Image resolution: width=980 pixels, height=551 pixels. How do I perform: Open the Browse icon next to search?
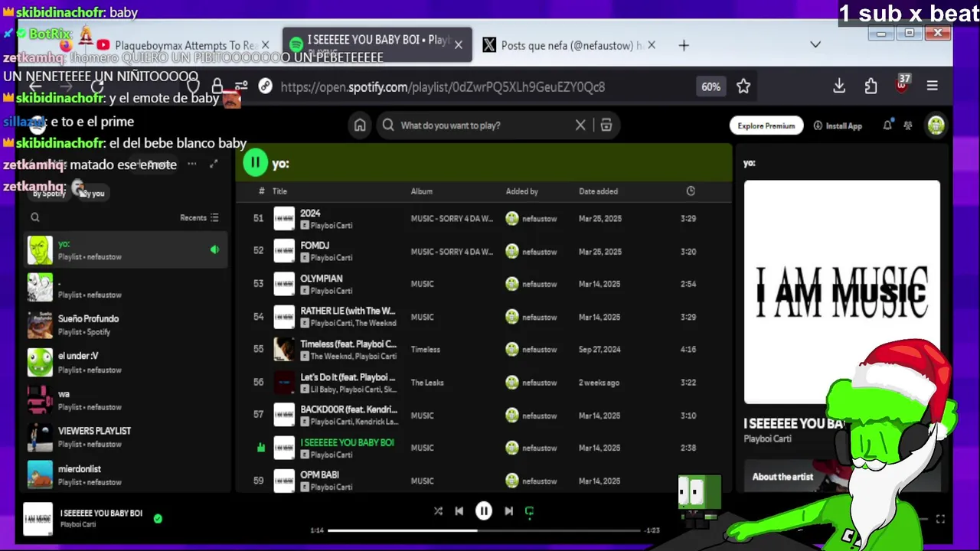[606, 126]
